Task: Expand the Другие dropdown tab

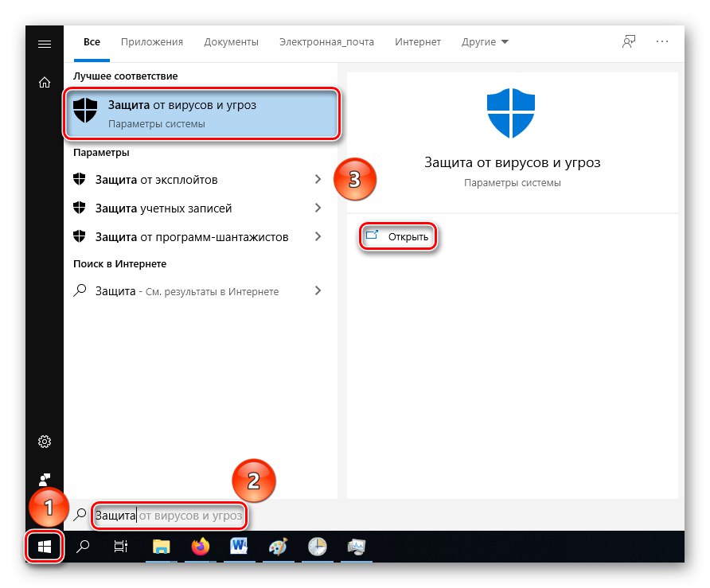Action: pyautogui.click(x=485, y=42)
